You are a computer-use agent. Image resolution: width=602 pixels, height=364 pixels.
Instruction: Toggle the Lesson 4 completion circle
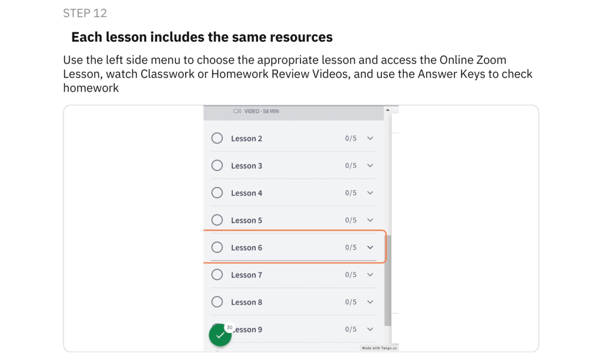point(217,193)
